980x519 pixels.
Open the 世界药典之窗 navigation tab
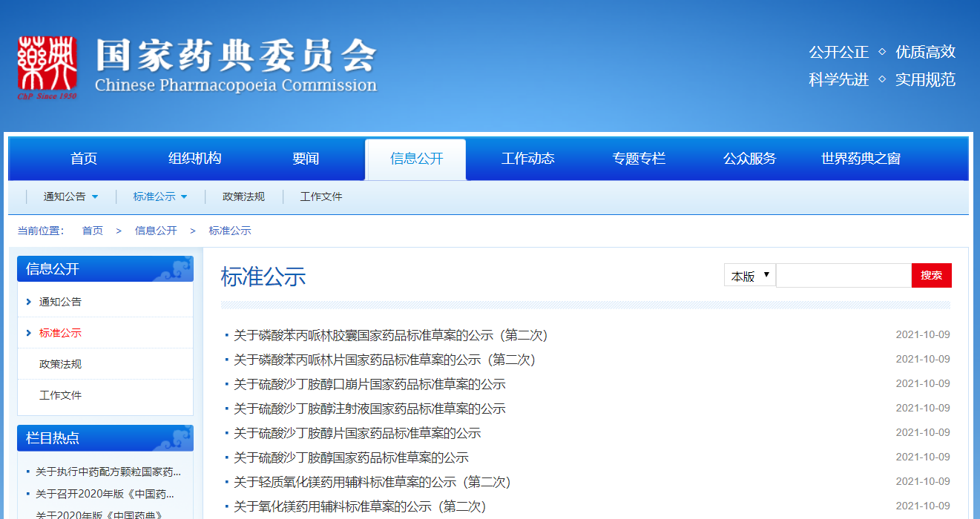(861, 159)
